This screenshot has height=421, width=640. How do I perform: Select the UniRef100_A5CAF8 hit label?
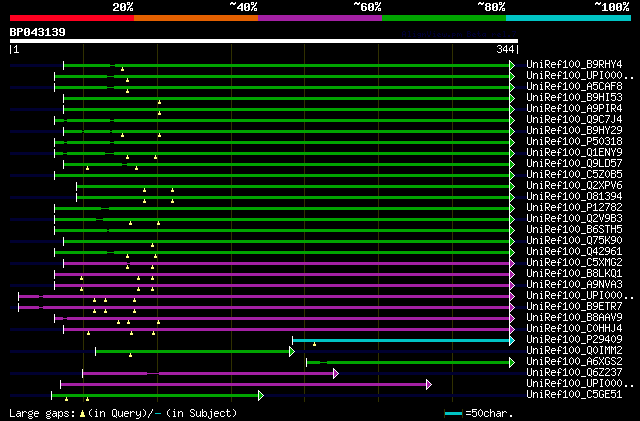click(x=574, y=86)
